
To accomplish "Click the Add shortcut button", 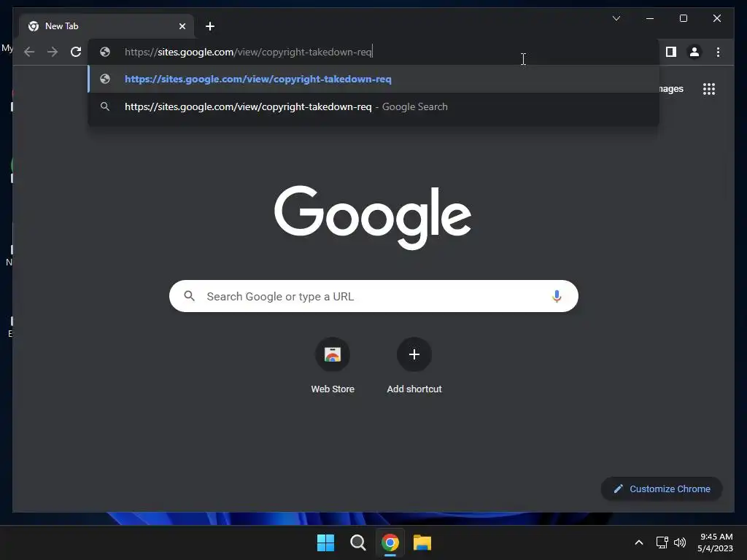I will (414, 366).
